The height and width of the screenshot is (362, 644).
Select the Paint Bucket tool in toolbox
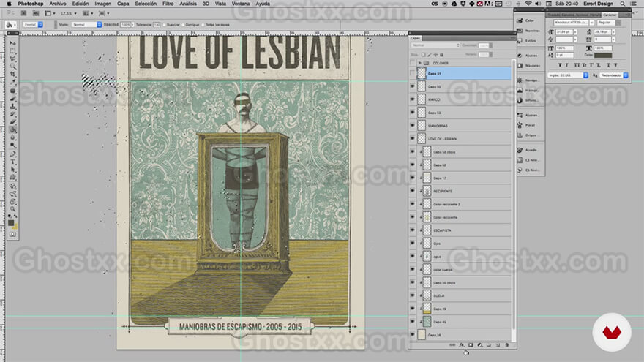[12, 129]
